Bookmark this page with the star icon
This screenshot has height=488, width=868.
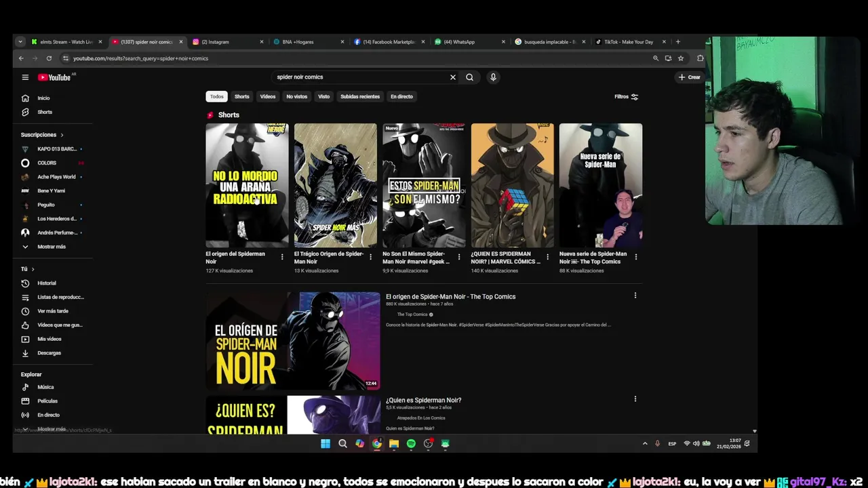[x=681, y=58]
